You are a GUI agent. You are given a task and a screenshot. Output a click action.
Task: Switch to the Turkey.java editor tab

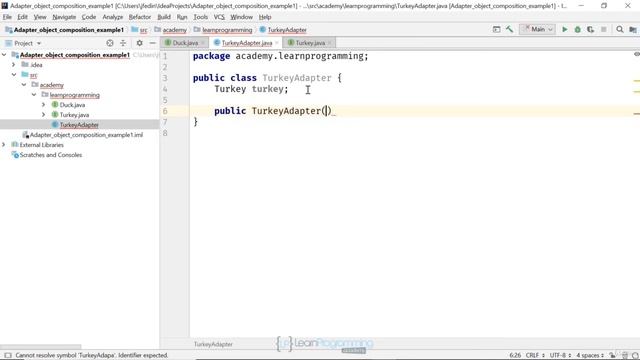pyautogui.click(x=309, y=43)
